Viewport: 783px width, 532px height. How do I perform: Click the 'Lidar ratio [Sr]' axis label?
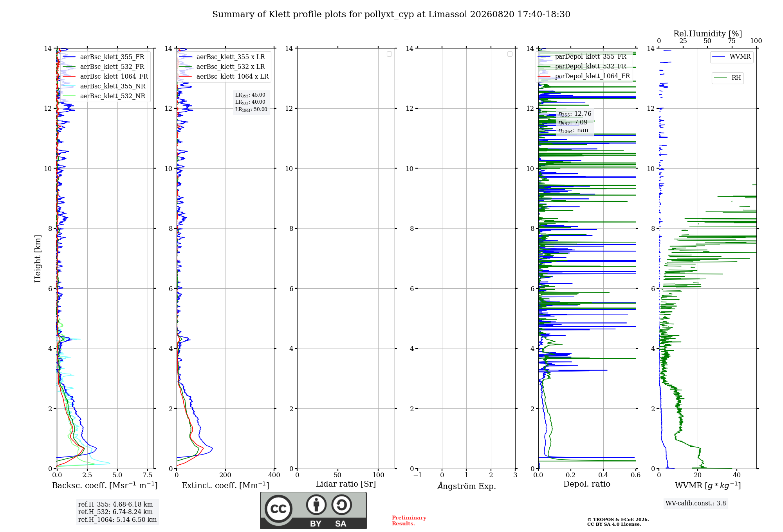346,484
